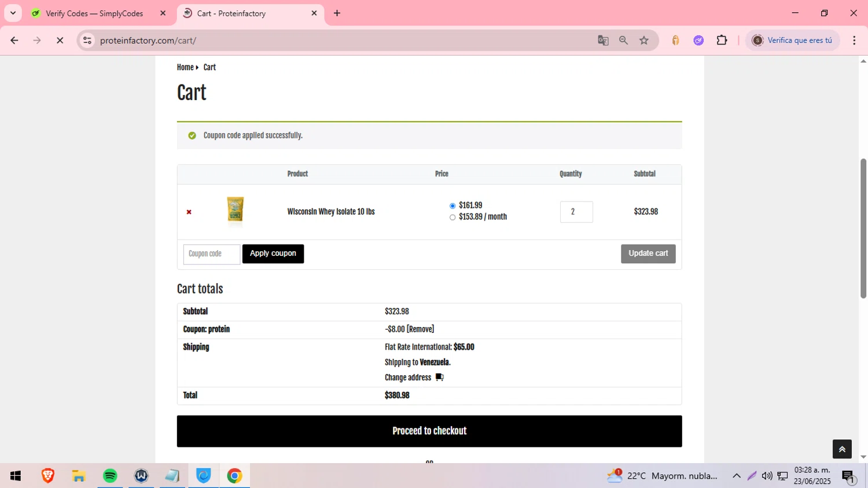868x488 pixels.
Task: Click the Update cart button
Action: point(648,254)
